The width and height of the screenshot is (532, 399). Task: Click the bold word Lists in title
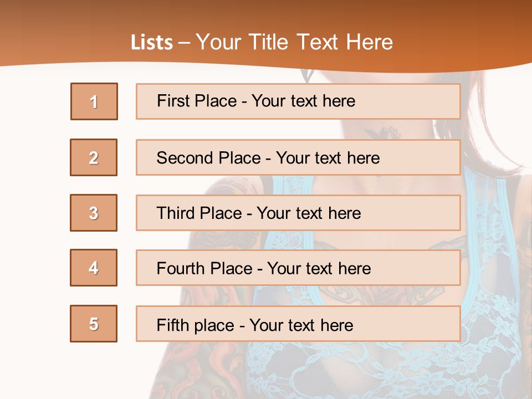pos(152,43)
